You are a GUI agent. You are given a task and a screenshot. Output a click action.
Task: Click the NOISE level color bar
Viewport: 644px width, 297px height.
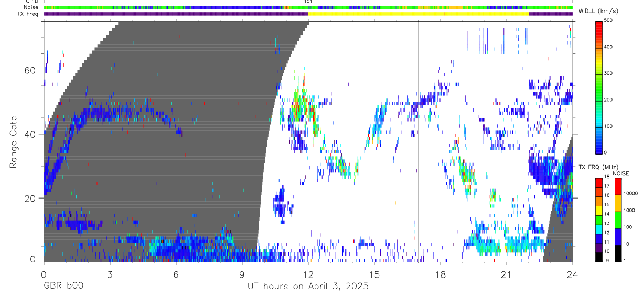tap(618, 219)
